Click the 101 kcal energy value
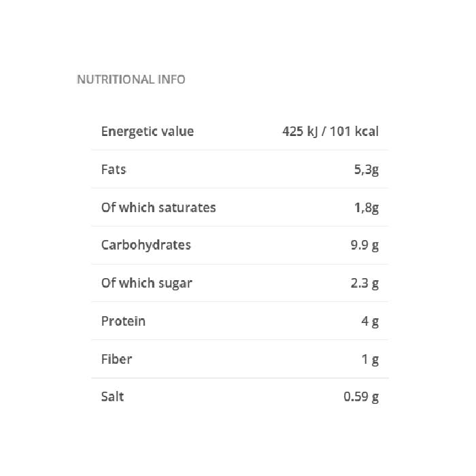Viewport: 476px width, 476px height. click(354, 132)
